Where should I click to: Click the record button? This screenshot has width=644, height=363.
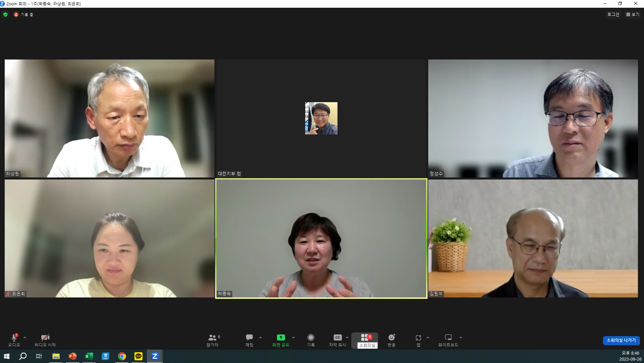point(311,340)
